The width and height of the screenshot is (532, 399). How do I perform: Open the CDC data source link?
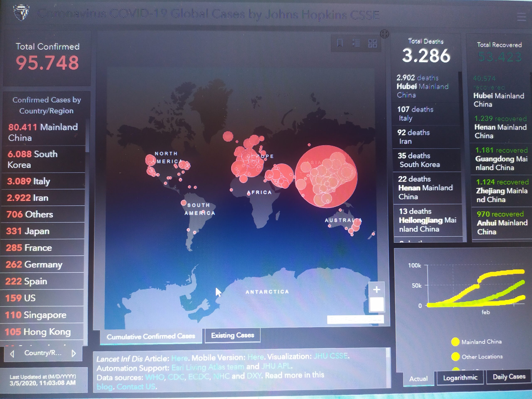tap(176, 377)
